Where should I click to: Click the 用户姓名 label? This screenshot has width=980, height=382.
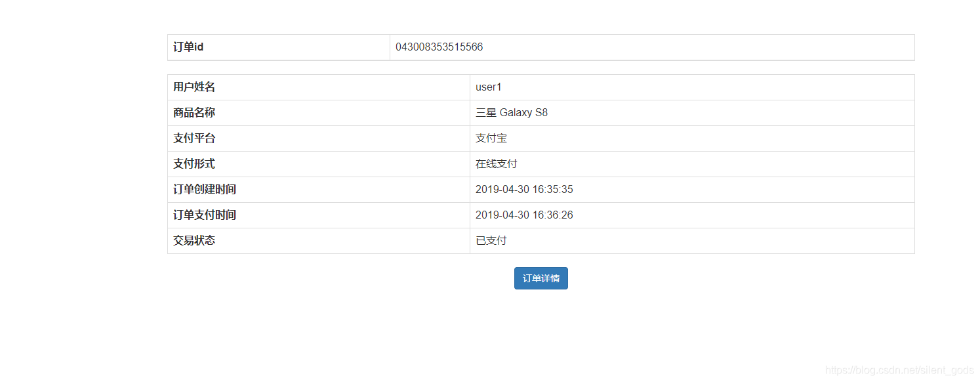(194, 87)
